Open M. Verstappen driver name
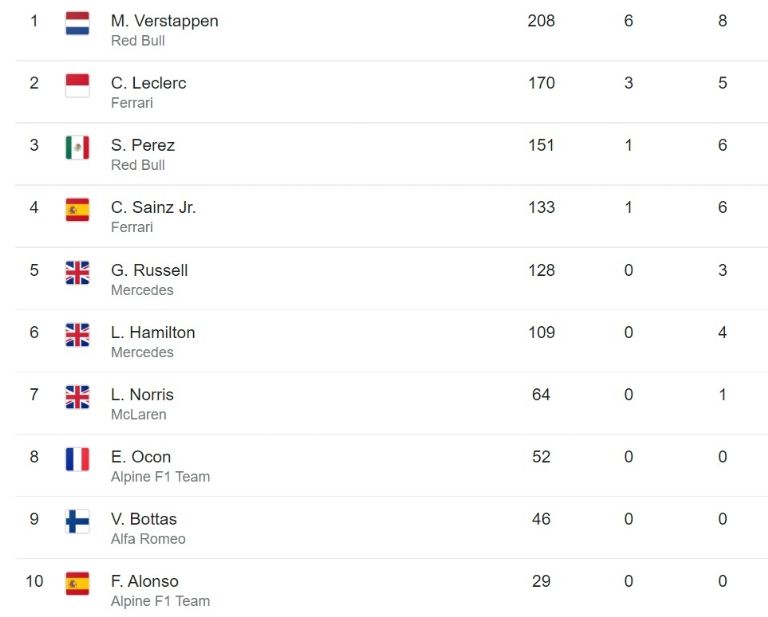This screenshot has width=768, height=617. pos(165,21)
